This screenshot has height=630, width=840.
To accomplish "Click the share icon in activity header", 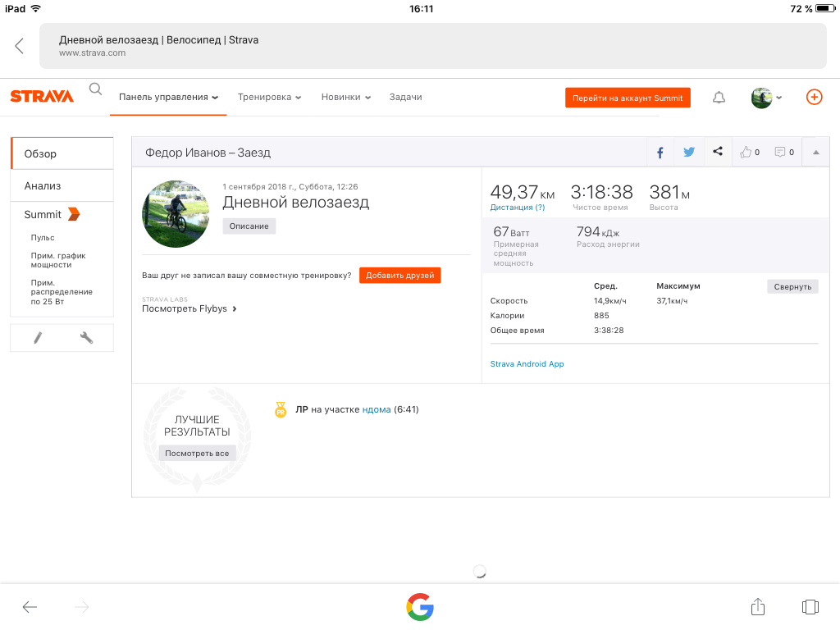I will [x=718, y=152].
